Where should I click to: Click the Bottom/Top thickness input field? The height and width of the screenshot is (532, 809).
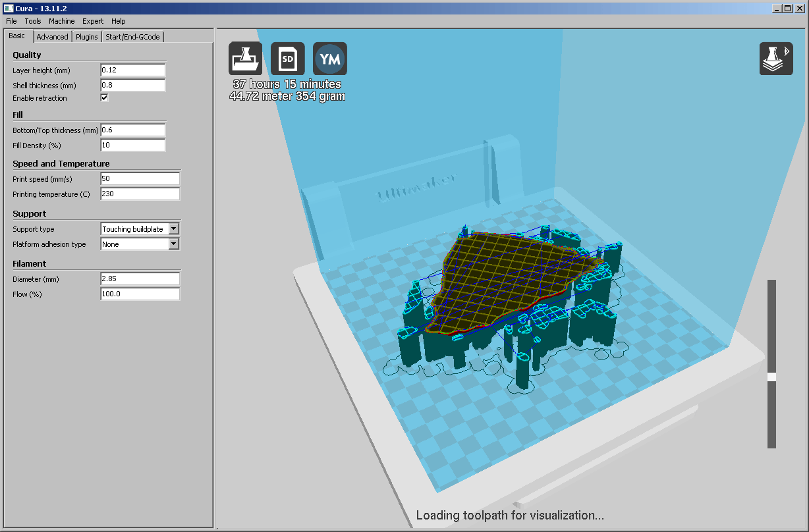click(132, 130)
